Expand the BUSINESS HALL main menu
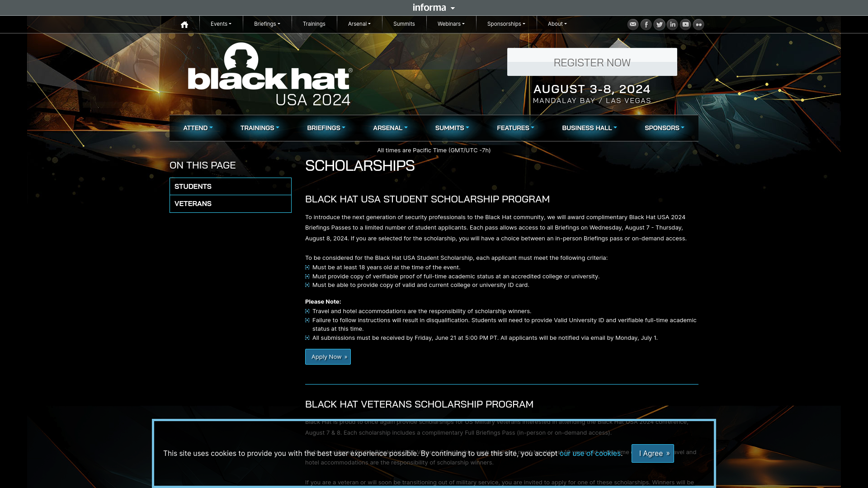The image size is (868, 488). tap(590, 128)
